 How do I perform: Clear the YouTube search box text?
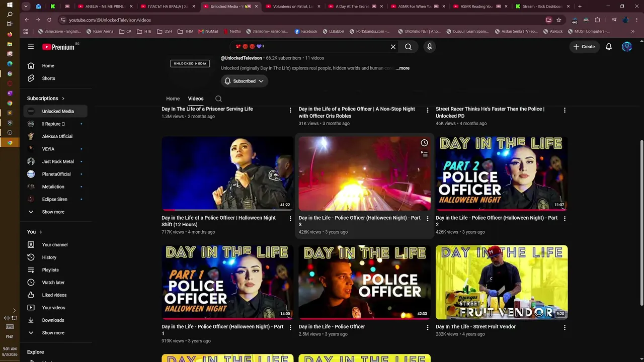tap(393, 47)
